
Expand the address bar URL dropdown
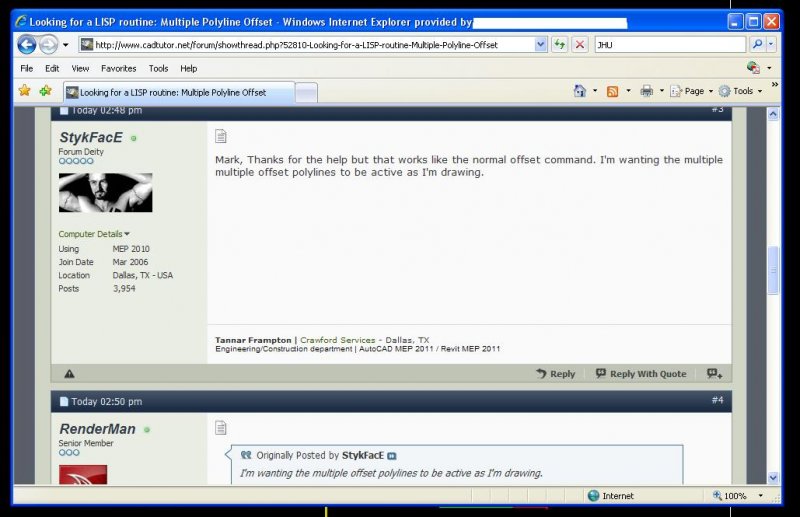click(x=541, y=45)
